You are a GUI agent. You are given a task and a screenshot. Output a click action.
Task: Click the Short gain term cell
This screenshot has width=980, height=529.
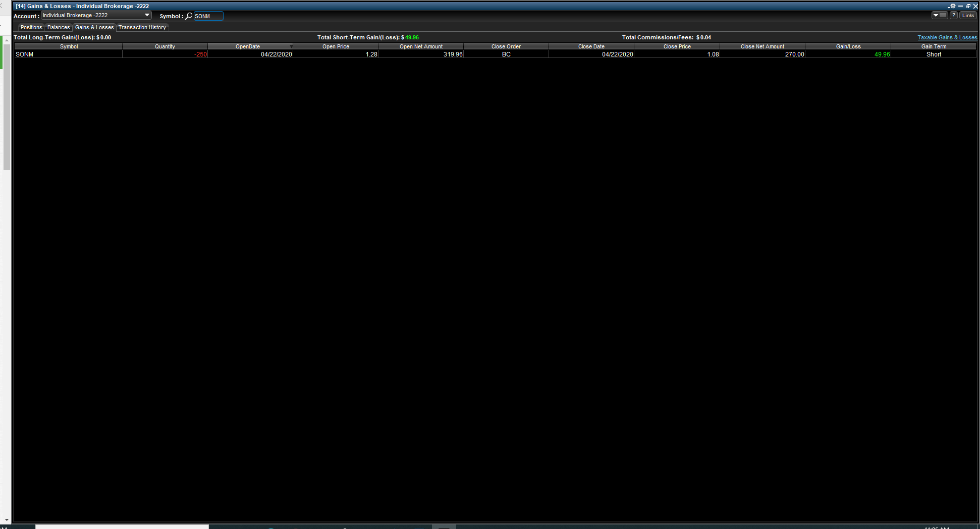tap(934, 54)
